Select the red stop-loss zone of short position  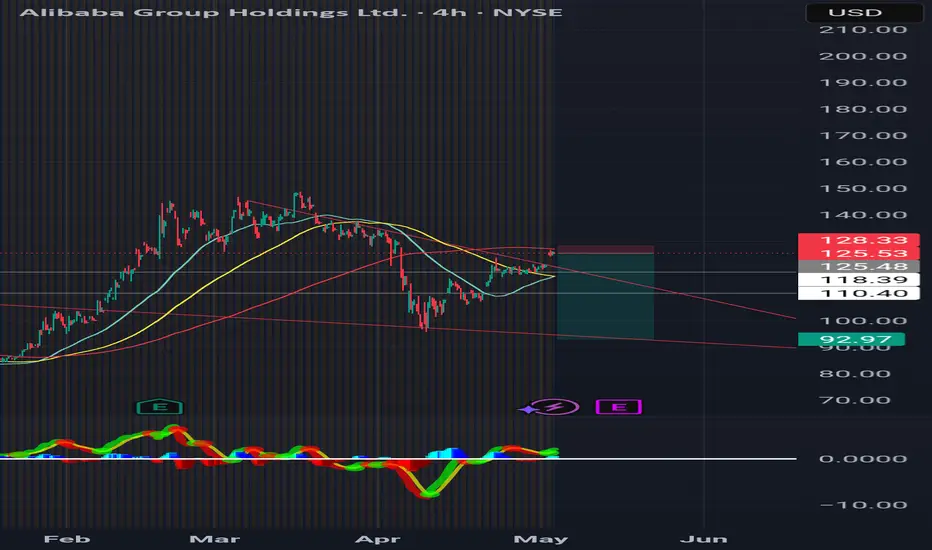coord(605,250)
